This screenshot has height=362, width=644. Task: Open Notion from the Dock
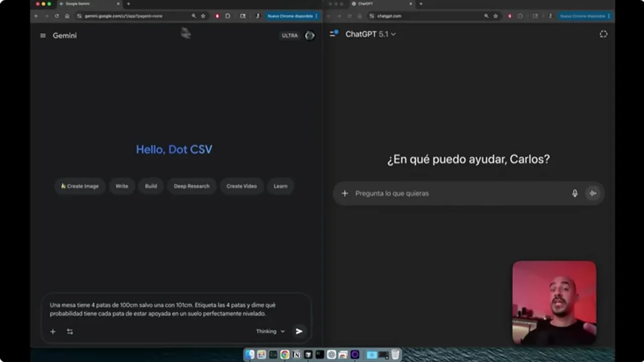[296, 355]
